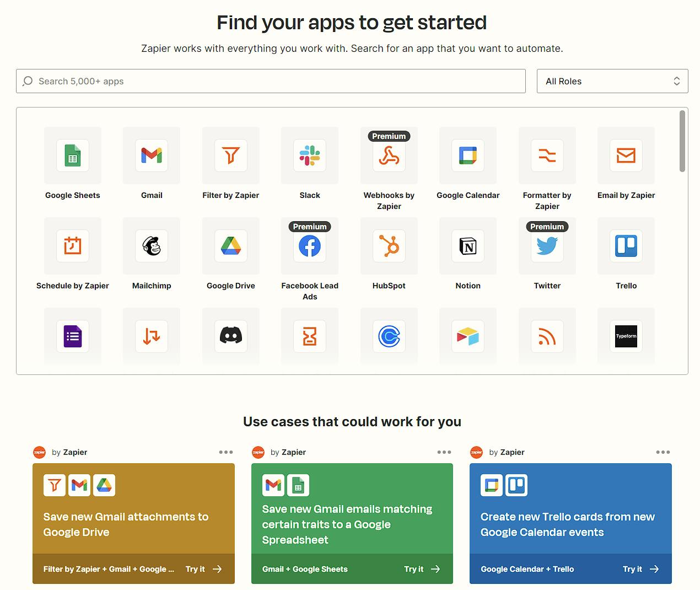Click Gmail icon in green card
The width and height of the screenshot is (700, 590).
pos(273,485)
